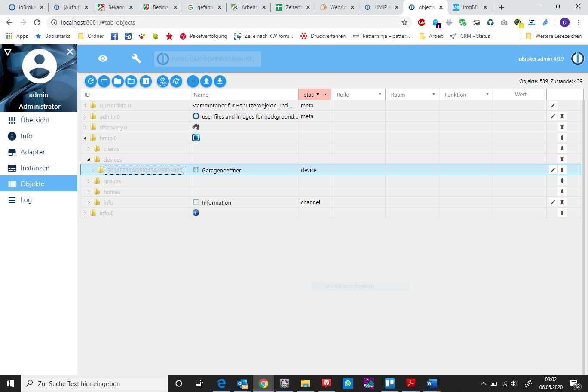The width and height of the screenshot is (588, 392).
Task: Click the level-1 states toolbar button
Action: [146, 81]
